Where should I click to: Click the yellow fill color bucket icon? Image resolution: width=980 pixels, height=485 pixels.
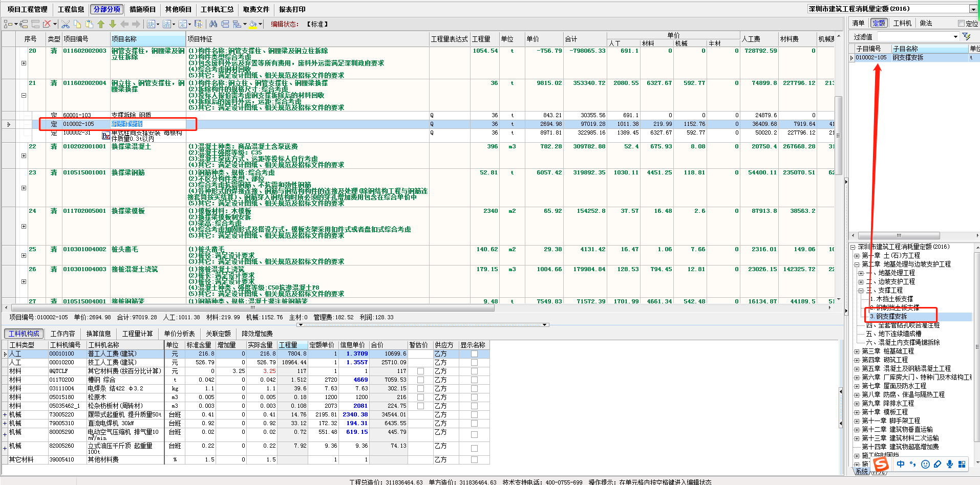tap(252, 25)
